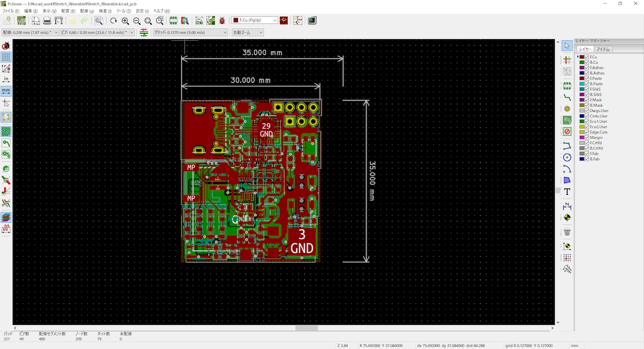The height and width of the screenshot is (349, 644).
Task: Click the horizontal scrollbar thumb
Action: pyautogui.click(x=306, y=328)
